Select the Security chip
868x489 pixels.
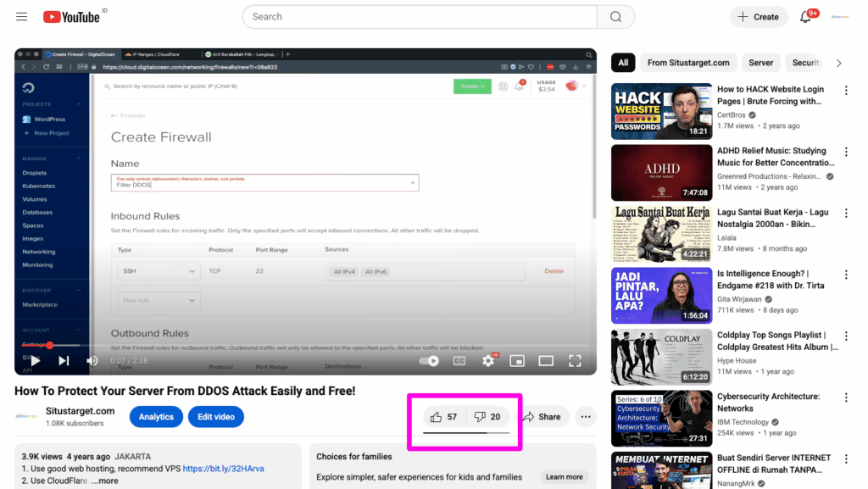pyautogui.click(x=805, y=63)
